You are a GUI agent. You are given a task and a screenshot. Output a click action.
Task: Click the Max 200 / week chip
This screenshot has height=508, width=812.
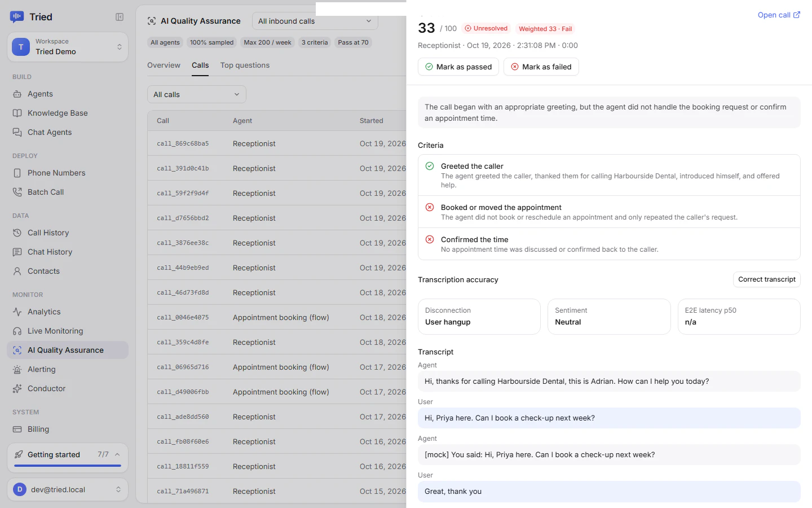(x=268, y=42)
